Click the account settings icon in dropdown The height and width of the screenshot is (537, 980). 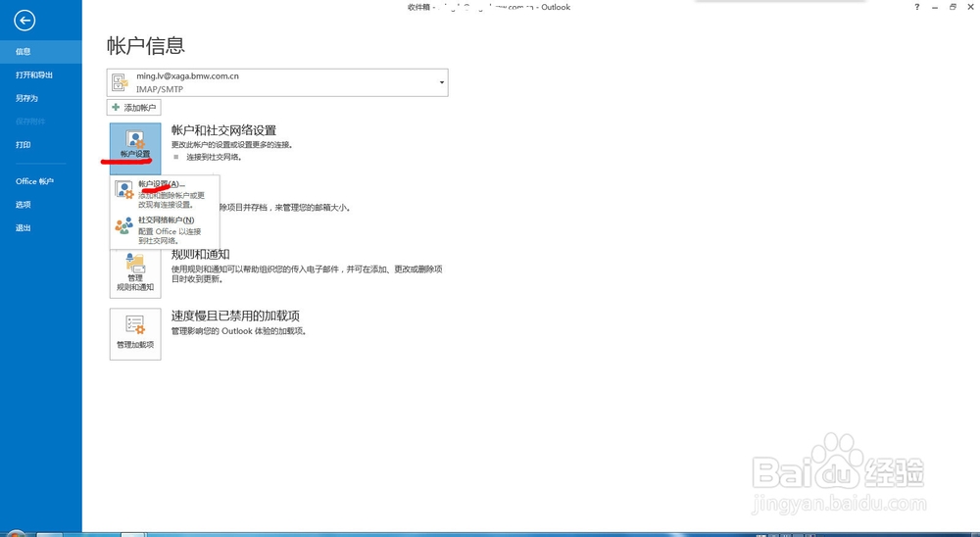[x=123, y=190]
